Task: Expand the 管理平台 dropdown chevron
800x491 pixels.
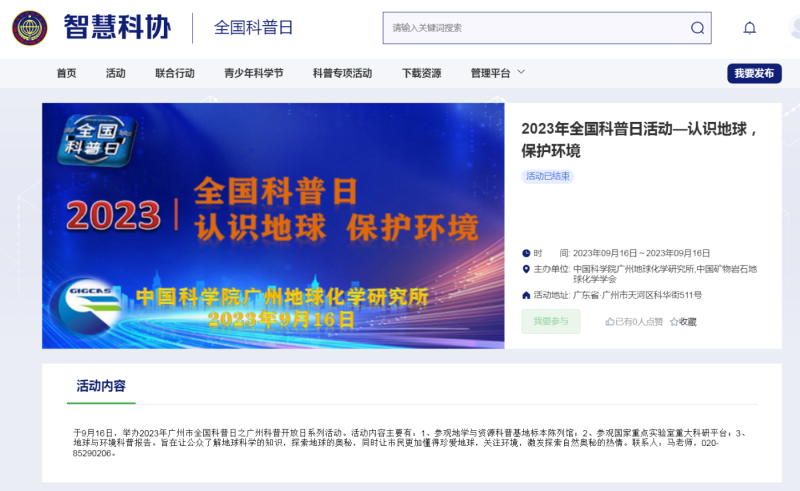Action: [521, 72]
